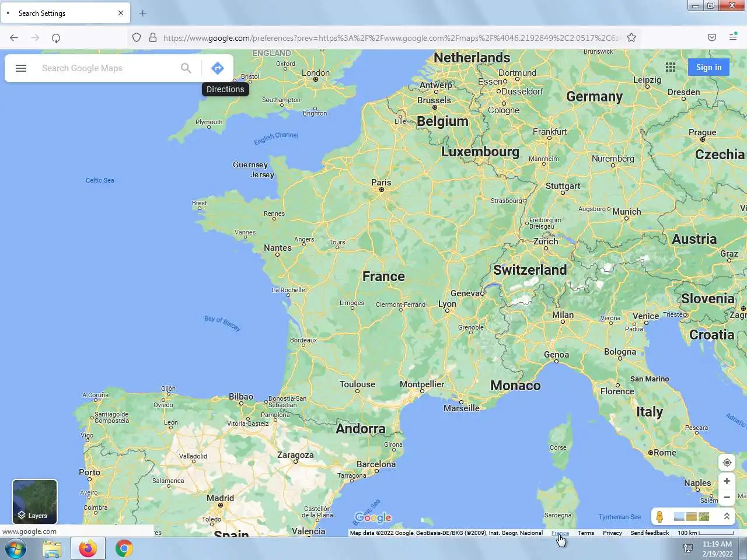Click the browser address bar URL
The image size is (747, 560).
coord(391,38)
